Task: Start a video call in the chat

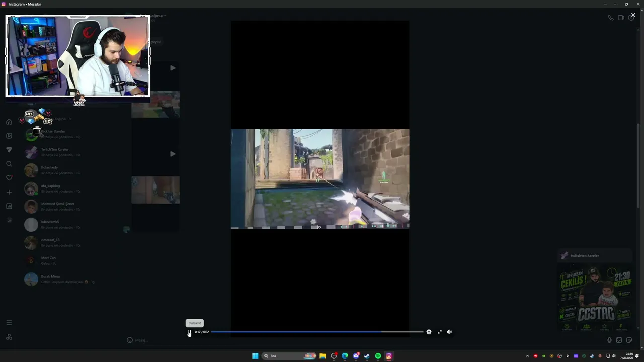Action: tap(621, 18)
